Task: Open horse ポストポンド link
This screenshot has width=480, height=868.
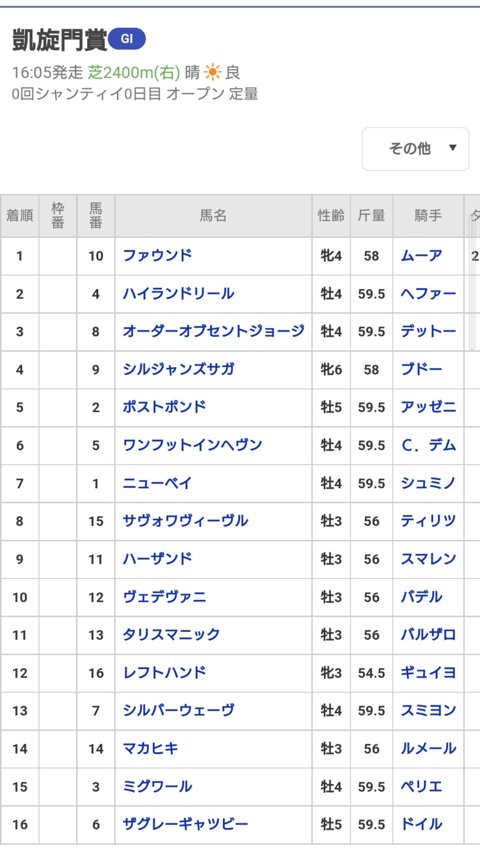Action: [x=164, y=407]
